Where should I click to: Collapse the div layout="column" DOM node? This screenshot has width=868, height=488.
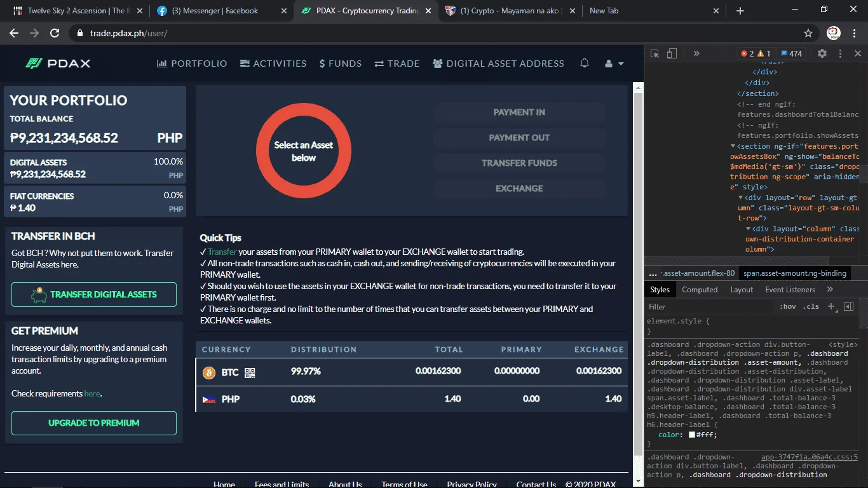(748, 229)
